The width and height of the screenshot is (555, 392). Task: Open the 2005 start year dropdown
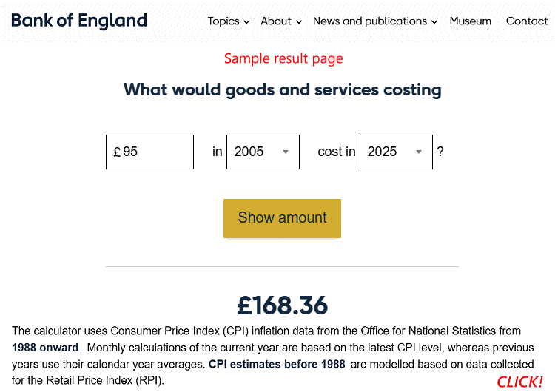(263, 152)
